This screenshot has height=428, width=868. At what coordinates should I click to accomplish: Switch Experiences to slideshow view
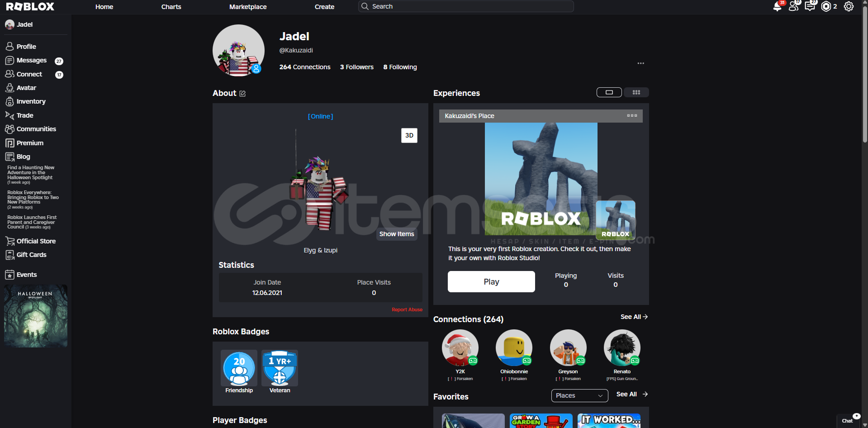click(x=609, y=92)
